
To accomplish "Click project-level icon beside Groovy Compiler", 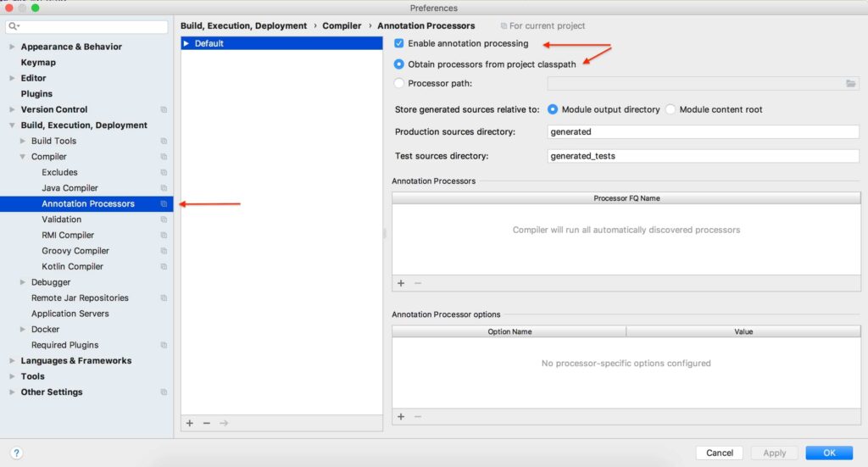I will (x=164, y=251).
